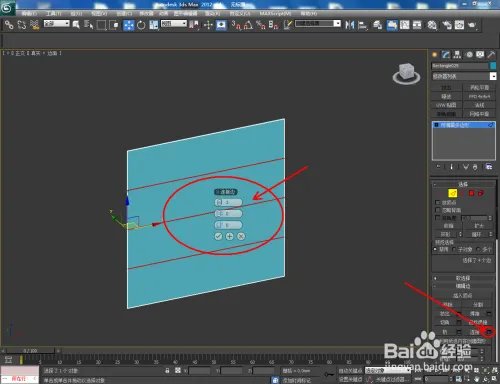The image size is (500, 384).
Task: Click the 插入顶点 button
Action: click(x=462, y=295)
